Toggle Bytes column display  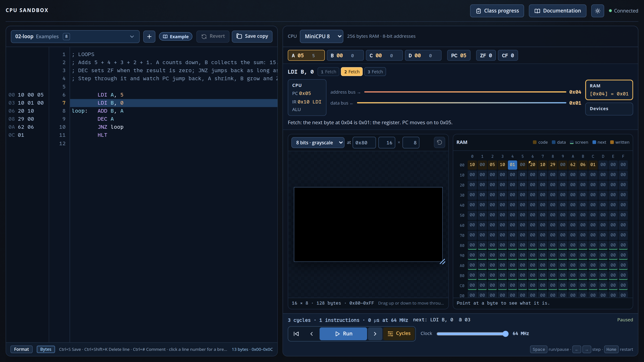46,349
